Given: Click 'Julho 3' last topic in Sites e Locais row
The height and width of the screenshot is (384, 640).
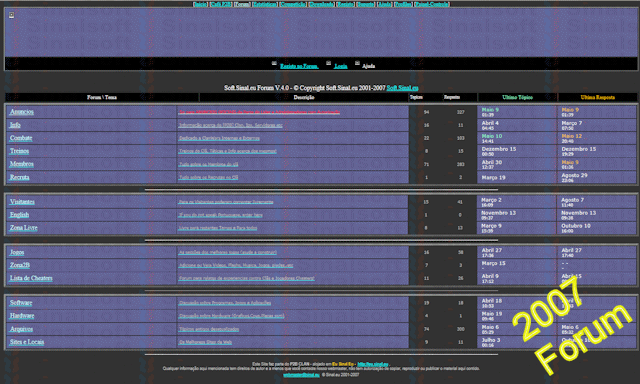Looking at the screenshot, I should click(x=491, y=340).
